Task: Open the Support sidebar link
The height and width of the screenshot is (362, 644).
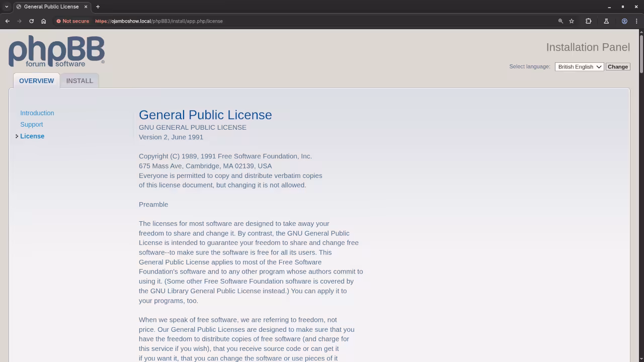Action: (x=32, y=124)
